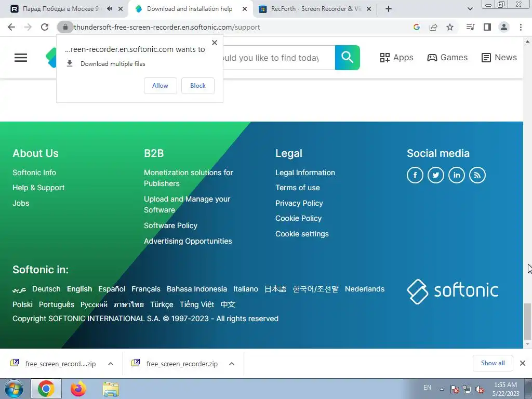Open the Softonic hamburger menu
Screen dimensions: 532x399
click(21, 58)
